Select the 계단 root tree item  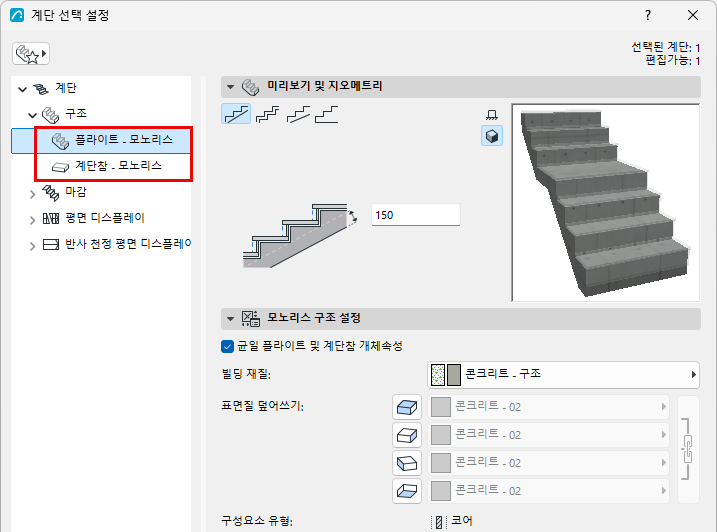[66, 88]
